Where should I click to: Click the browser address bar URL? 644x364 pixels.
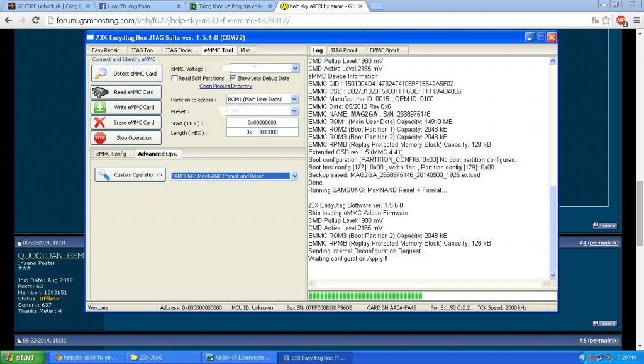pos(173,20)
